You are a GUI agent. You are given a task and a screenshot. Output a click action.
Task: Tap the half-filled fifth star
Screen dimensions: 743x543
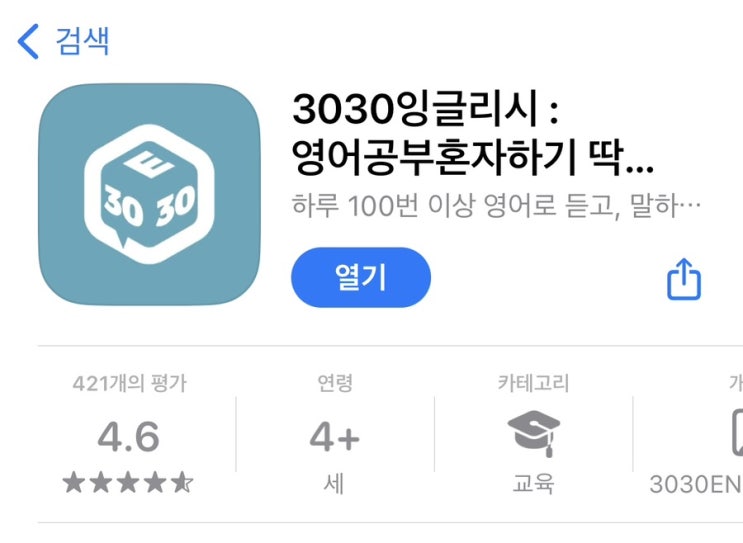[182, 483]
